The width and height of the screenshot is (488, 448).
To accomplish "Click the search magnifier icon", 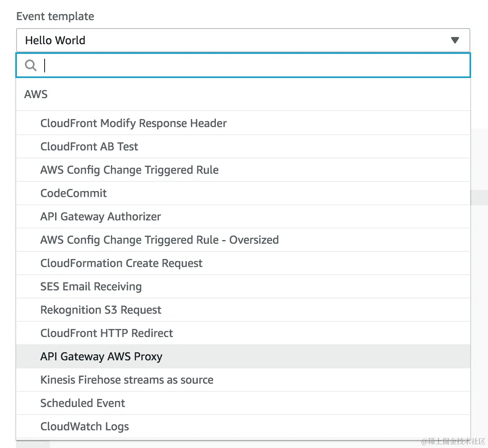I will (x=31, y=65).
